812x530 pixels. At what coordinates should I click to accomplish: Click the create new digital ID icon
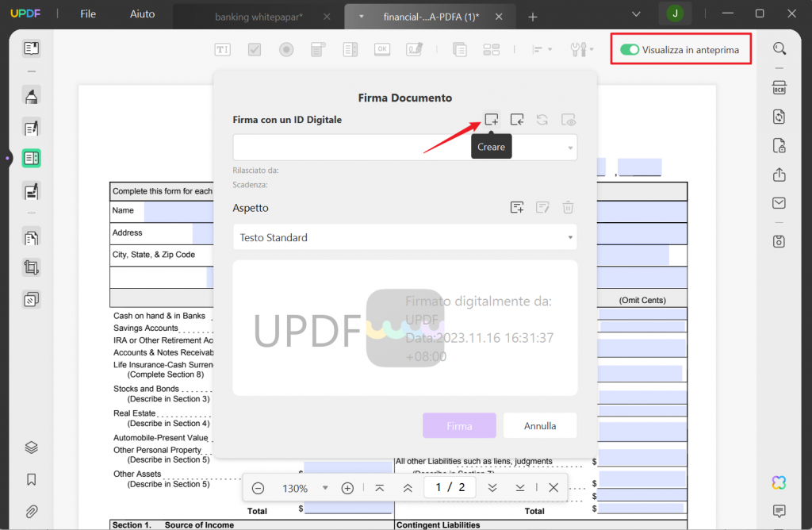point(492,119)
